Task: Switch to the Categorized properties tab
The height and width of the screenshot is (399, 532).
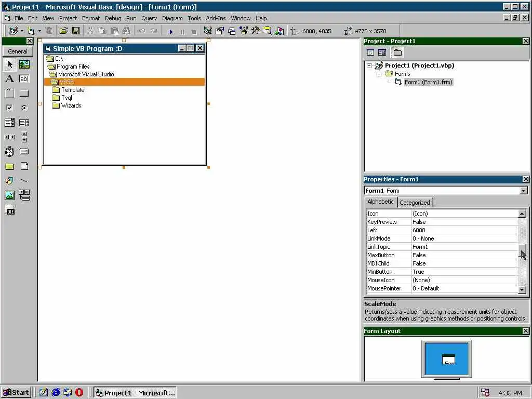Action: click(415, 203)
